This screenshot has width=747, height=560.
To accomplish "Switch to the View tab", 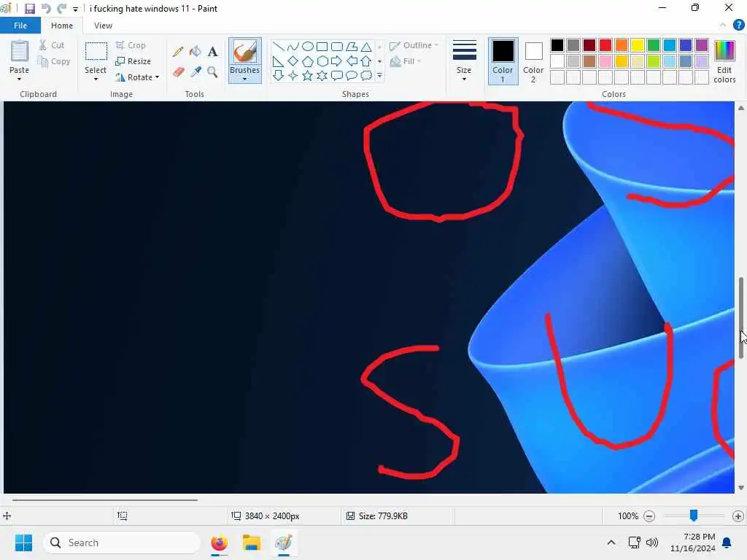I will [103, 26].
